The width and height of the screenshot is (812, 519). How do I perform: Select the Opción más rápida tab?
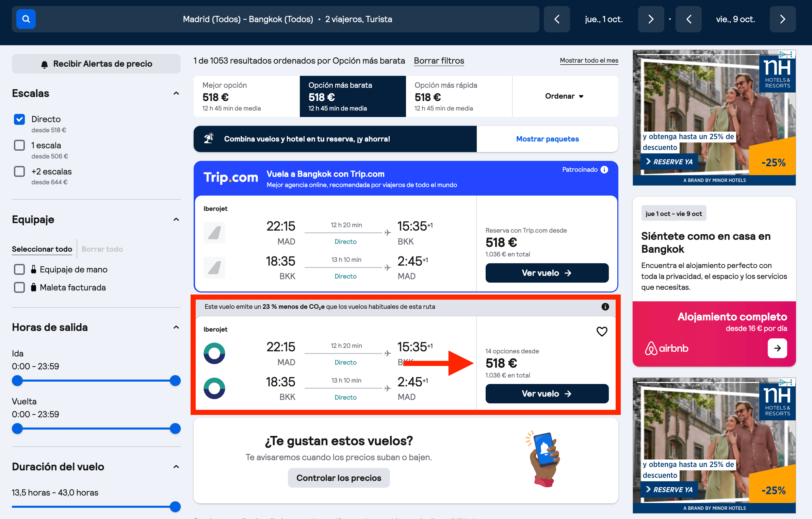click(459, 96)
